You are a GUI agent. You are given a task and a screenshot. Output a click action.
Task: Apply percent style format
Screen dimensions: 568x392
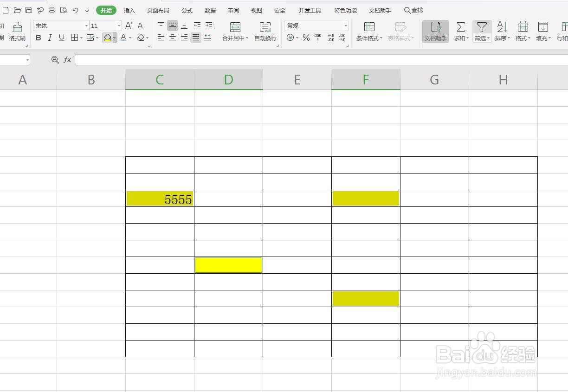(x=306, y=38)
